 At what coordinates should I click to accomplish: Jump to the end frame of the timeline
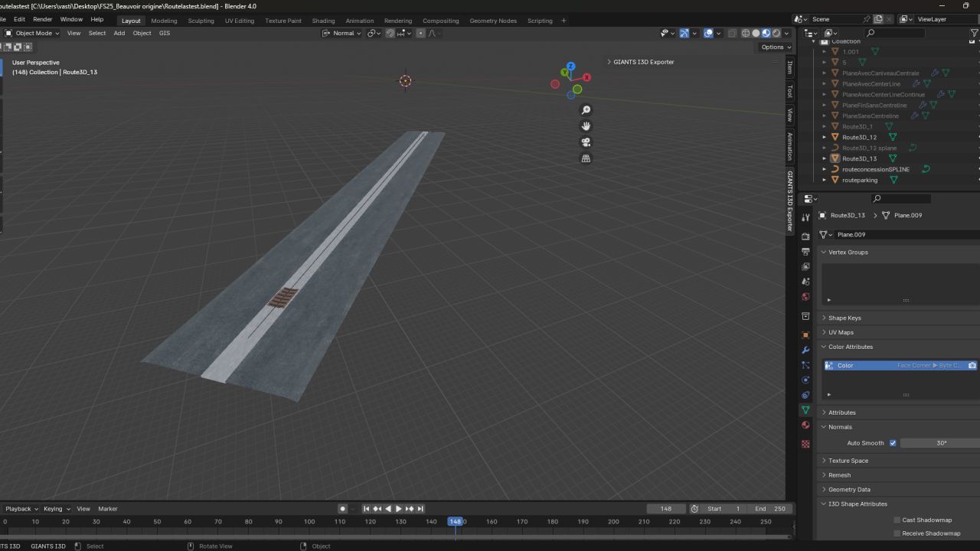click(420, 509)
